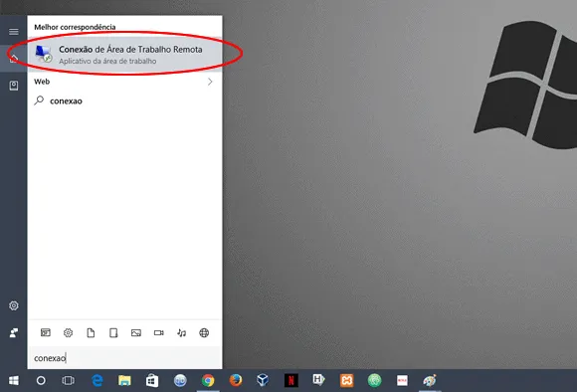Click the magnifier icon beside the conexao suggestion
This screenshot has width=577, height=392.
39,100
